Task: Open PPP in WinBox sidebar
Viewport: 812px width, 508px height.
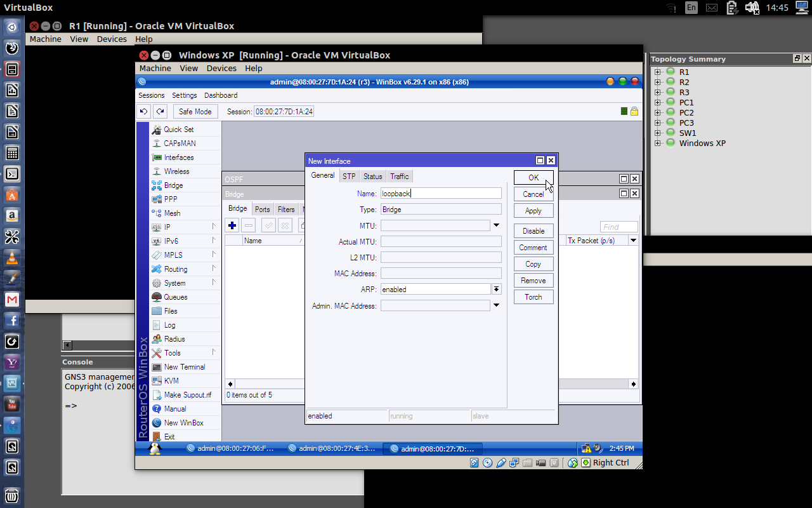Action: point(171,199)
